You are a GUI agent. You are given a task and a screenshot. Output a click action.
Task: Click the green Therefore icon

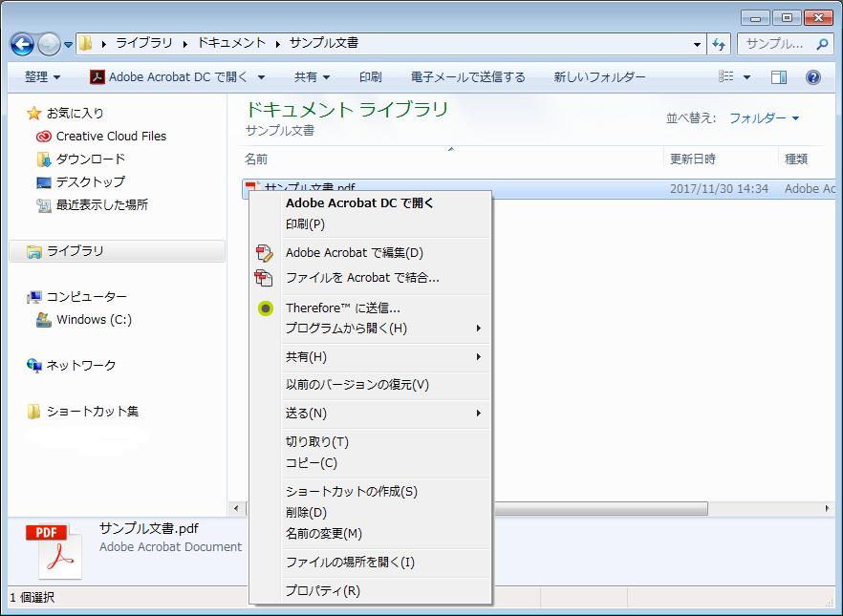click(265, 308)
